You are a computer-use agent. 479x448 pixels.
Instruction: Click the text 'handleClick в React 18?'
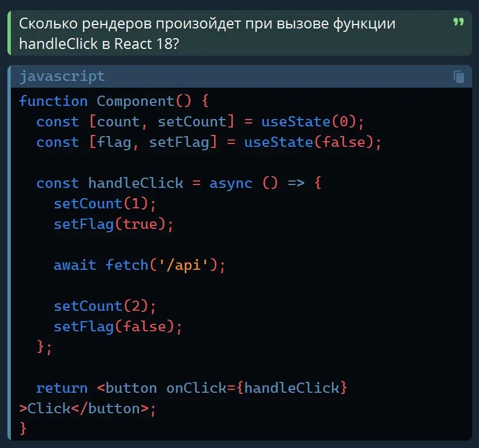[x=99, y=44]
